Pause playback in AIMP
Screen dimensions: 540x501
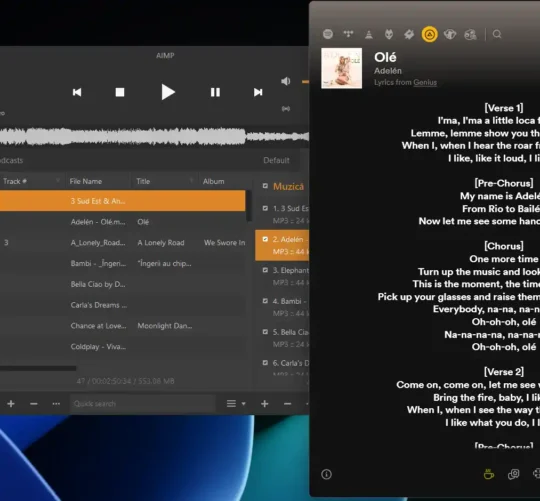(215, 92)
